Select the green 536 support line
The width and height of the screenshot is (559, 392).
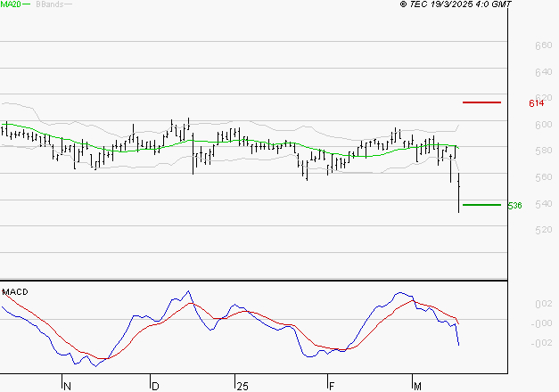coord(481,205)
